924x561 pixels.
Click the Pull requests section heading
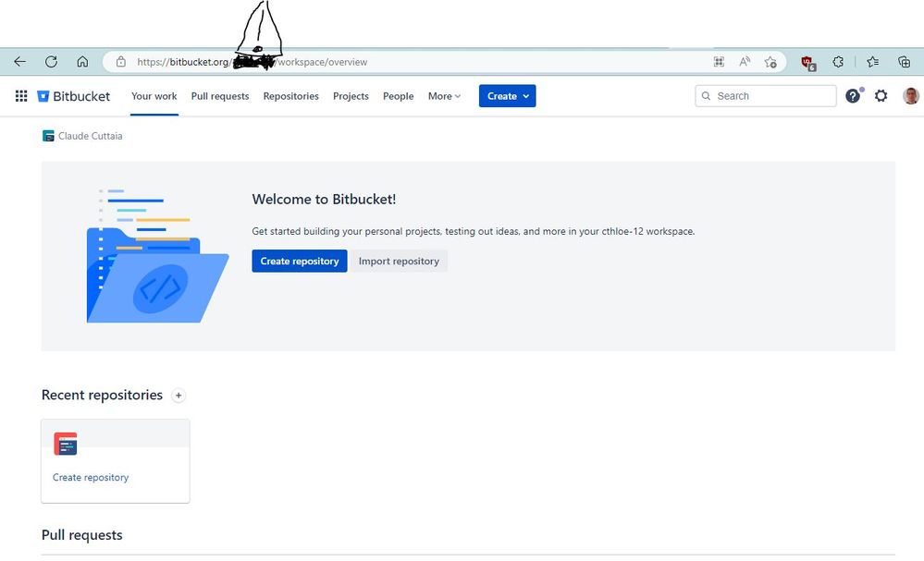point(82,535)
